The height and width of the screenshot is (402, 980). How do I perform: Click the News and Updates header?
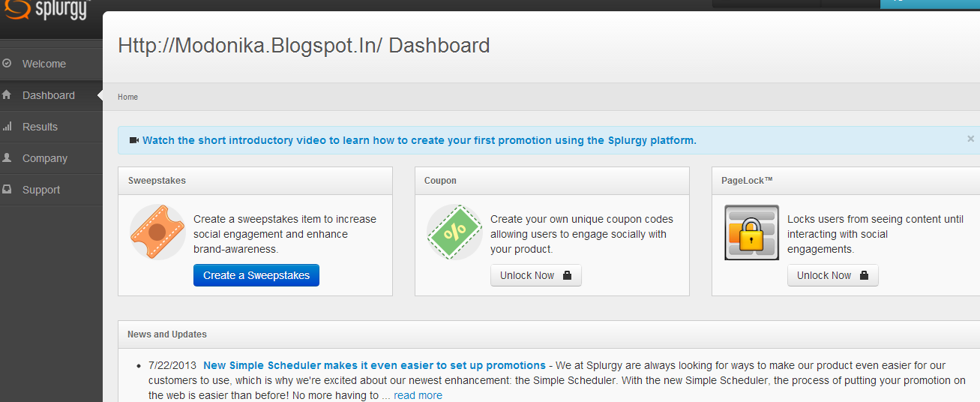point(549,334)
